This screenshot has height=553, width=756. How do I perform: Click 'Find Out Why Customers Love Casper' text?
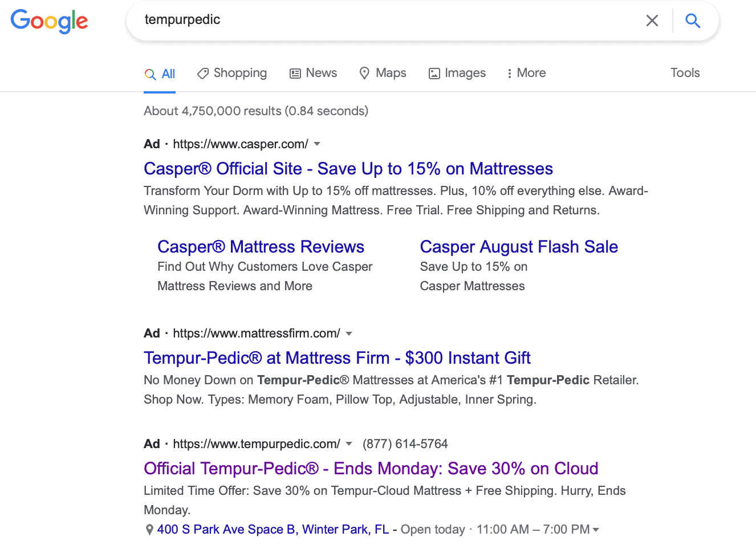pyautogui.click(x=265, y=267)
